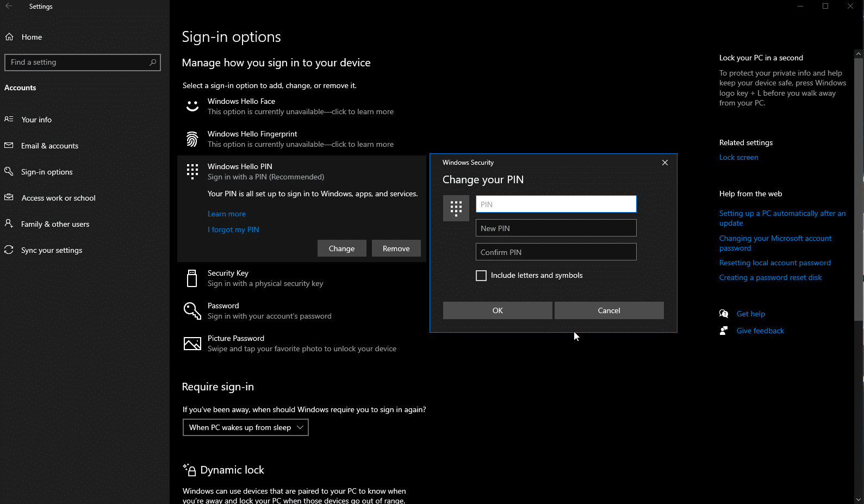The width and height of the screenshot is (864, 504).
Task: Click the Get help link
Action: 751,314
